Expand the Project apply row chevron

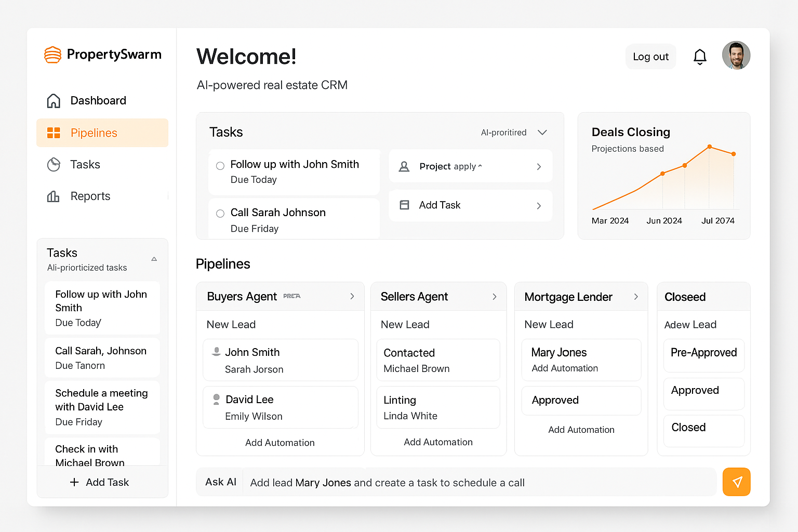click(539, 167)
